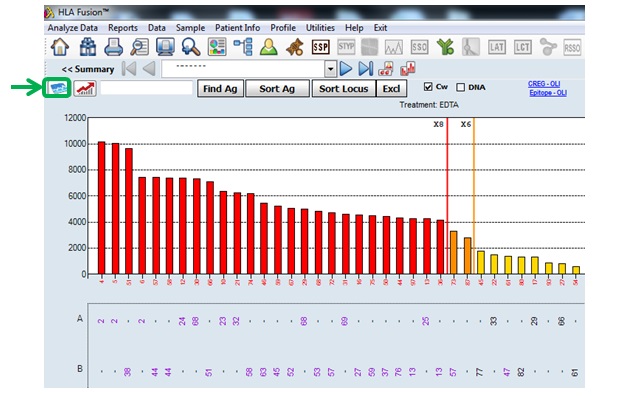Open the Analyze Data menu
Image resolution: width=621 pixels, height=396 pixels.
point(73,28)
